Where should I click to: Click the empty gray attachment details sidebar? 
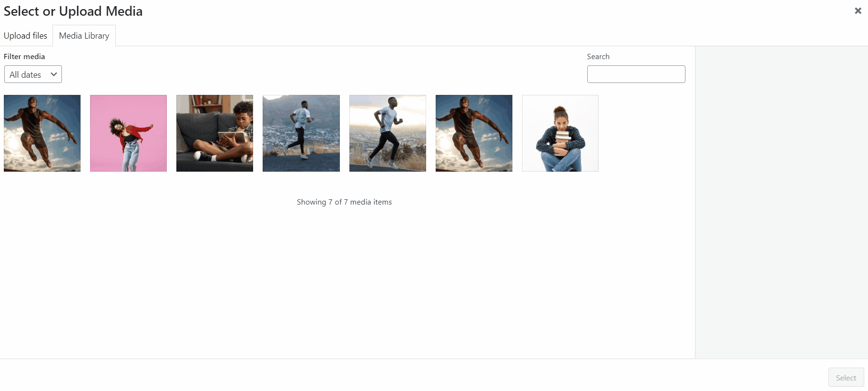(x=781, y=200)
